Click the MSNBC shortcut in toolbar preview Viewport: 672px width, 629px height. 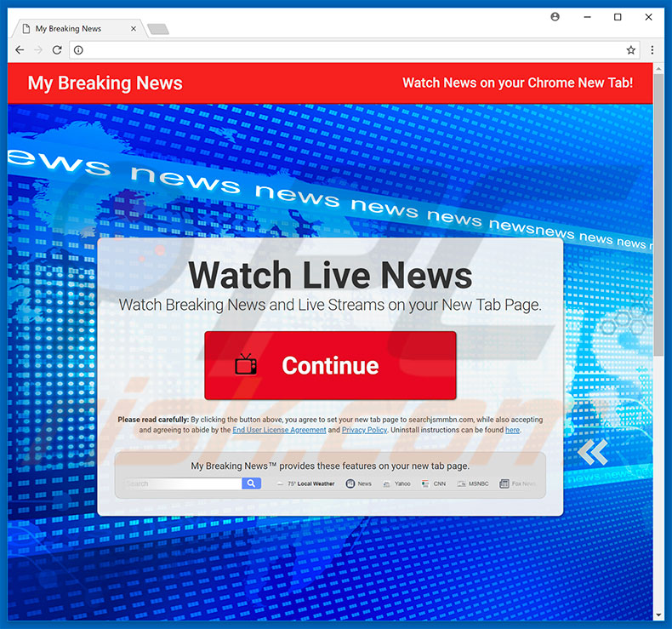coord(473,483)
